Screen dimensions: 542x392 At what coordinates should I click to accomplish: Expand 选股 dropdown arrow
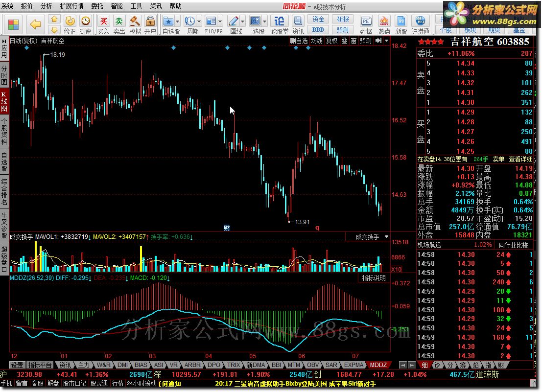coord(264,22)
